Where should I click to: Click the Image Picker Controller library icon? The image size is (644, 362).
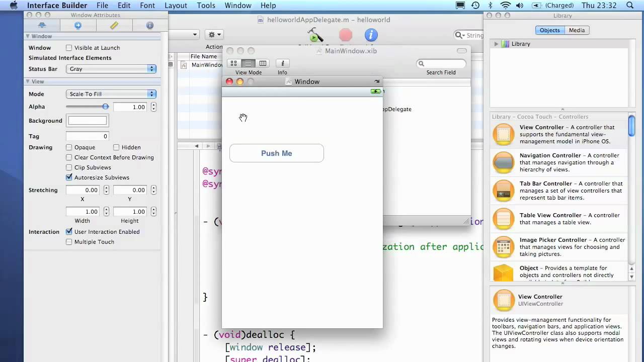(x=504, y=247)
